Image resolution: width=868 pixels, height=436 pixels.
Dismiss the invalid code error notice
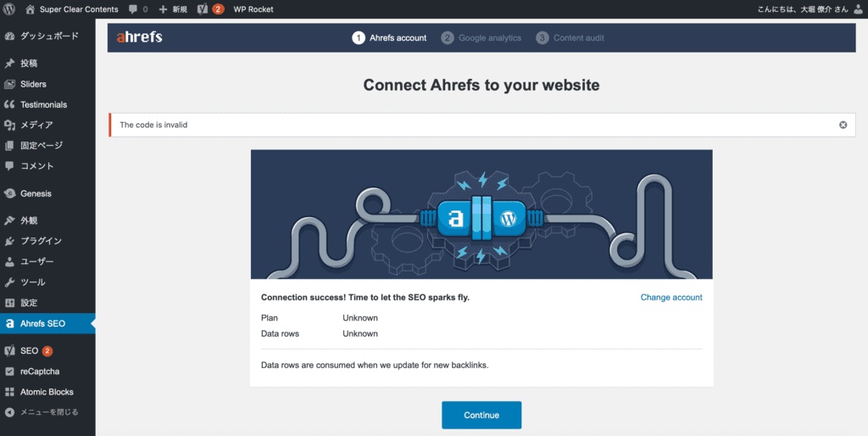coord(843,125)
